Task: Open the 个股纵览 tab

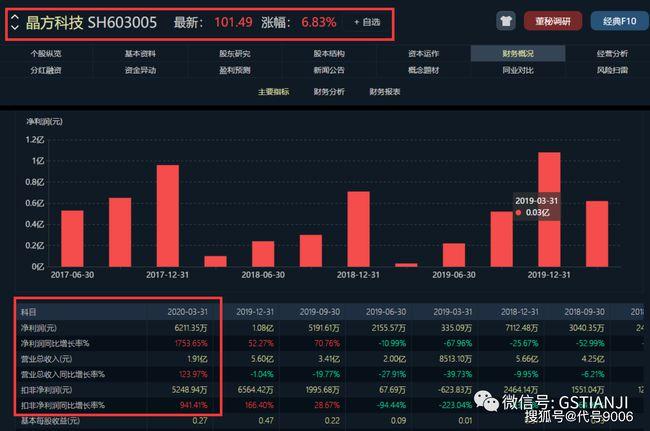Action: click(46, 53)
